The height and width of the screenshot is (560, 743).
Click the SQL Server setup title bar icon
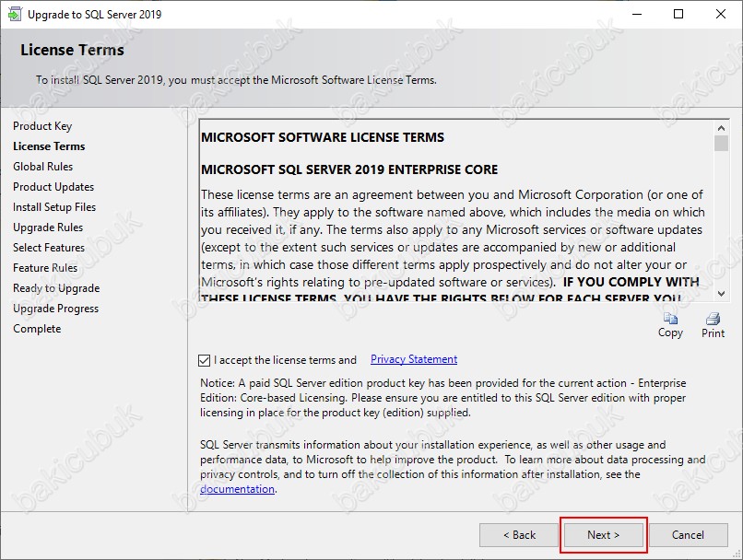point(15,14)
